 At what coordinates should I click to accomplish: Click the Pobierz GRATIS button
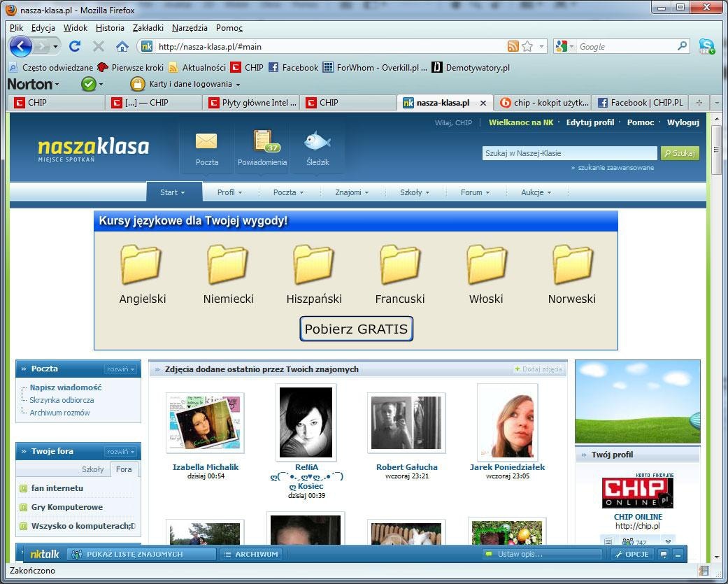coord(356,329)
